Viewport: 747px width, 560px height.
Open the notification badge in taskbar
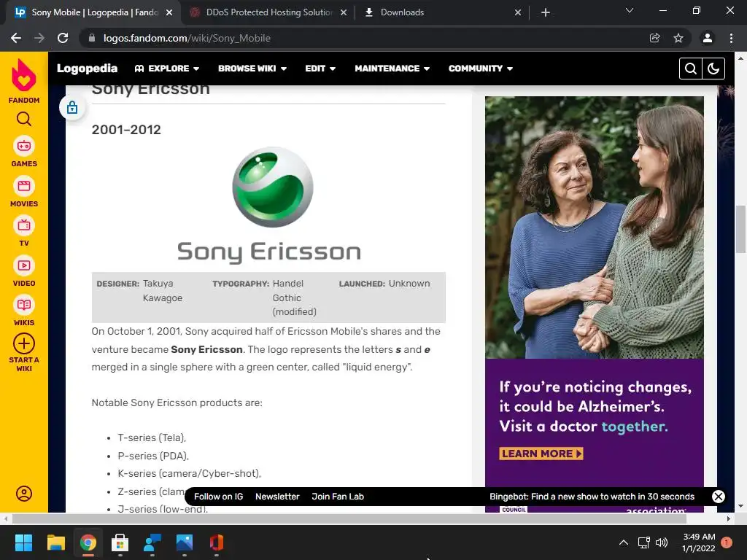point(727,542)
